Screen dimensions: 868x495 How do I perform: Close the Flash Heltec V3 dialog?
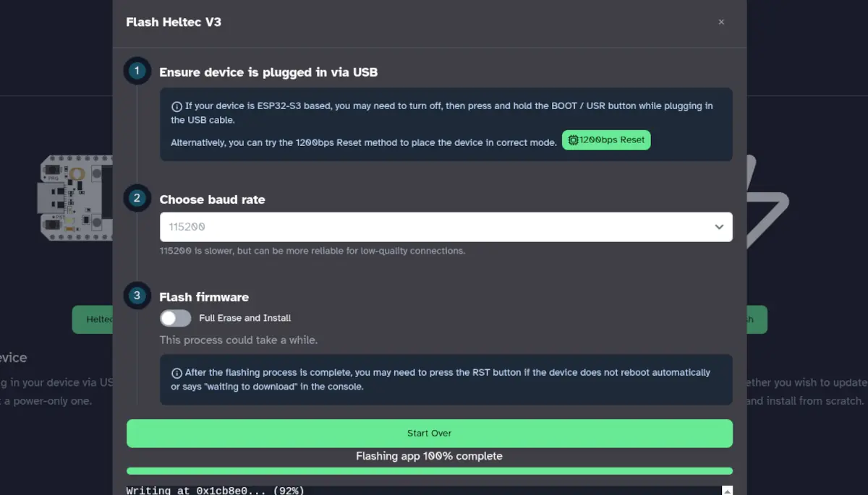(720, 22)
